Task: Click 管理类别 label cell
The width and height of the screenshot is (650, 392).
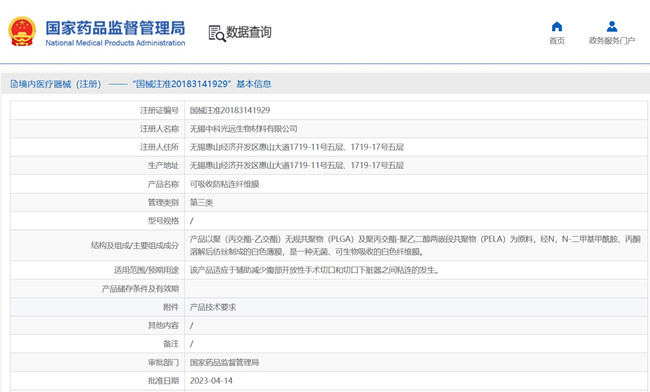Action: coord(97,202)
